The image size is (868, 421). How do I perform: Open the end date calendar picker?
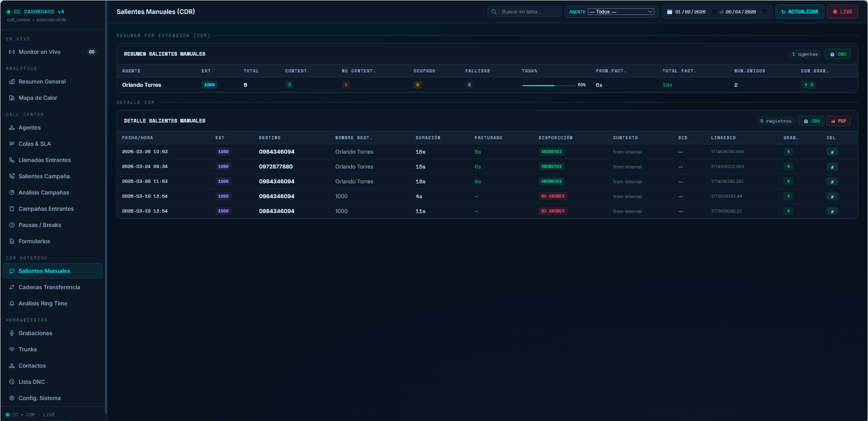point(765,12)
